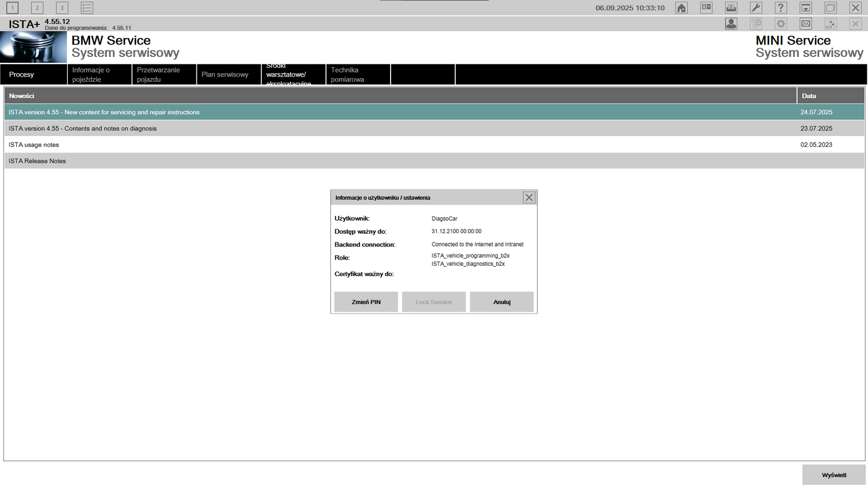Click the user profile icon
The image size is (868, 488).
(731, 24)
